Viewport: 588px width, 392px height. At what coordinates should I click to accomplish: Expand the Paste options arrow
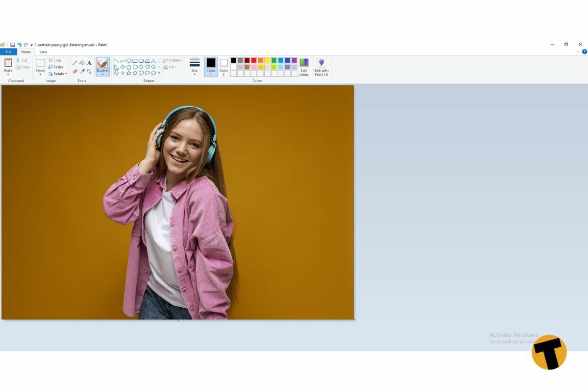tap(8, 74)
